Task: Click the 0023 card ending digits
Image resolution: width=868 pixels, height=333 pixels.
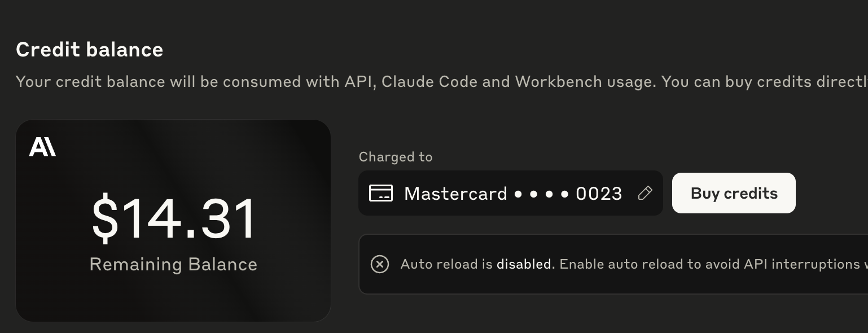Action: 599,194
